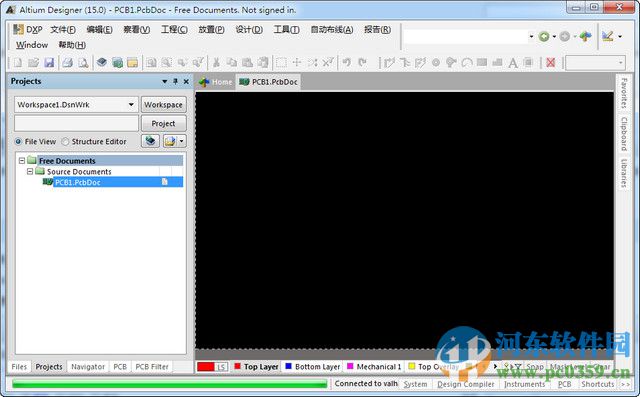Open the dropdown arrow beside the pencil icon
The width and height of the screenshot is (640, 397).
point(620,36)
